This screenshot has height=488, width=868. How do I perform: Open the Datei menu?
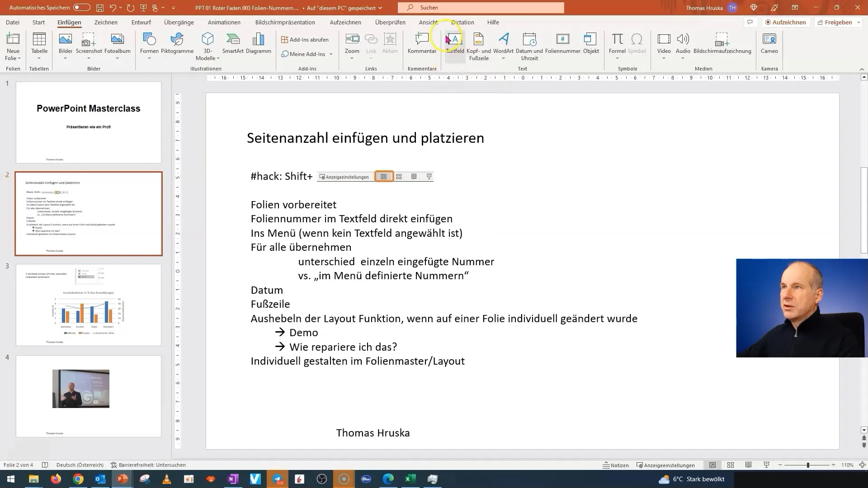[13, 22]
